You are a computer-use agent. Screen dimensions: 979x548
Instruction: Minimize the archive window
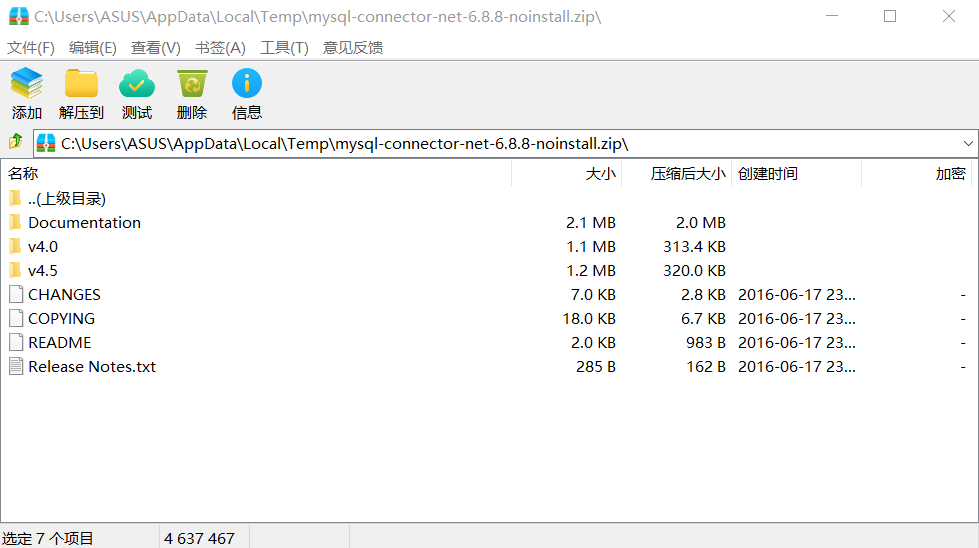(832, 16)
